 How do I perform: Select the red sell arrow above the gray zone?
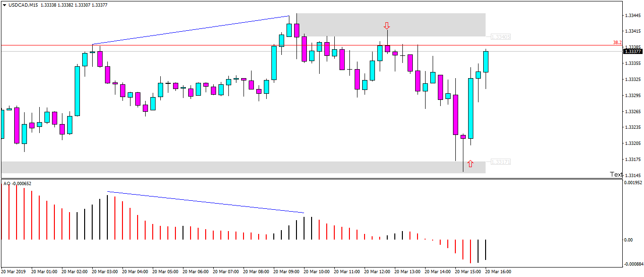click(x=387, y=26)
